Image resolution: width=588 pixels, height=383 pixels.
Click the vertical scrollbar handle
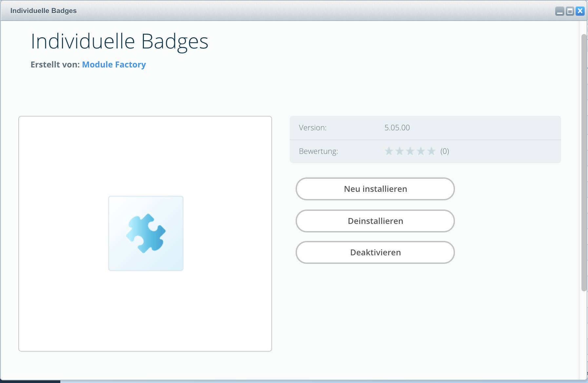(x=584, y=162)
